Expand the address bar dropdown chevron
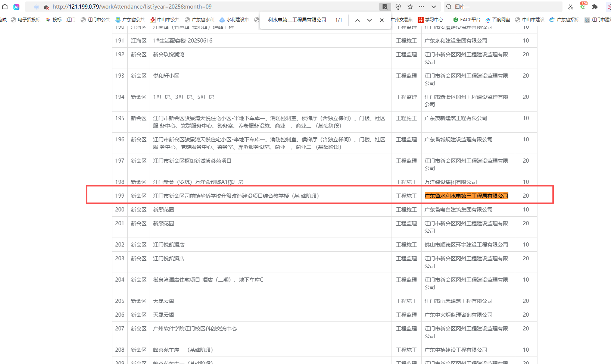 click(x=433, y=7)
